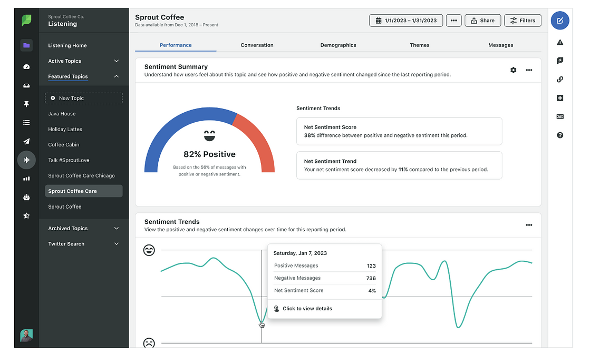590x364 pixels.
Task: Expand the Archived Topics section
Action: [x=83, y=228]
